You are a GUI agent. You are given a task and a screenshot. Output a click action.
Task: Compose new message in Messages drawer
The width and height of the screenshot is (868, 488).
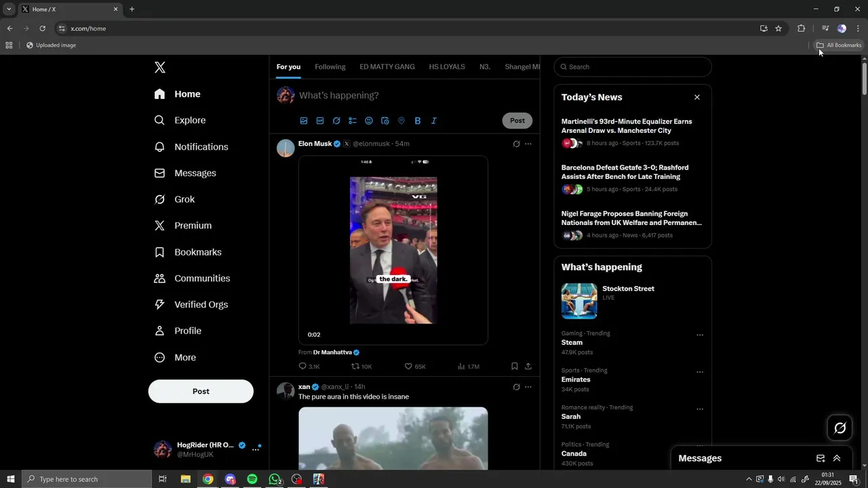(x=821, y=458)
